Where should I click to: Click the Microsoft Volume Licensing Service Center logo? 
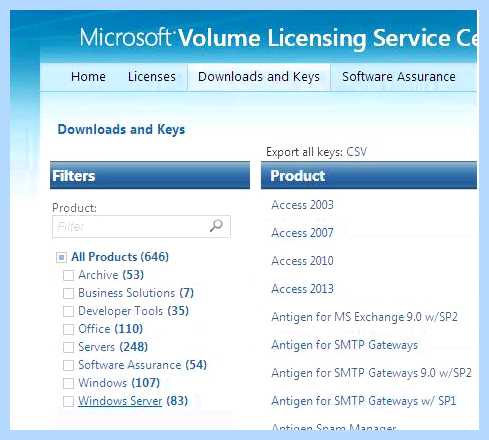coord(278,38)
